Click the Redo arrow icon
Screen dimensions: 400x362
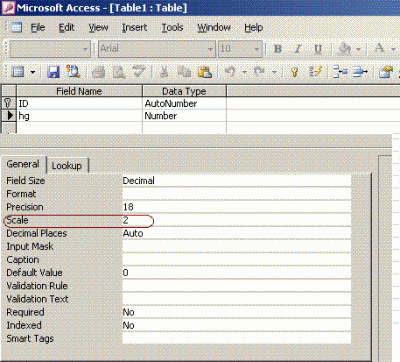pyautogui.click(x=260, y=72)
